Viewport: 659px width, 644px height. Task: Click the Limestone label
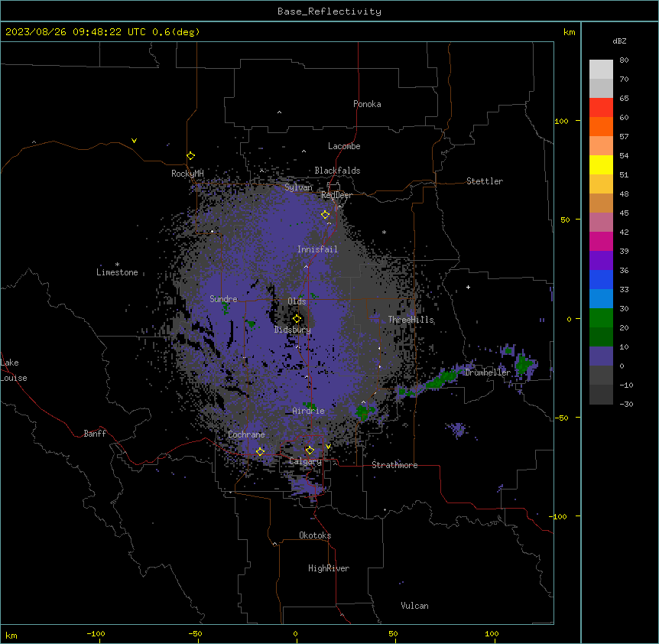[x=117, y=272]
